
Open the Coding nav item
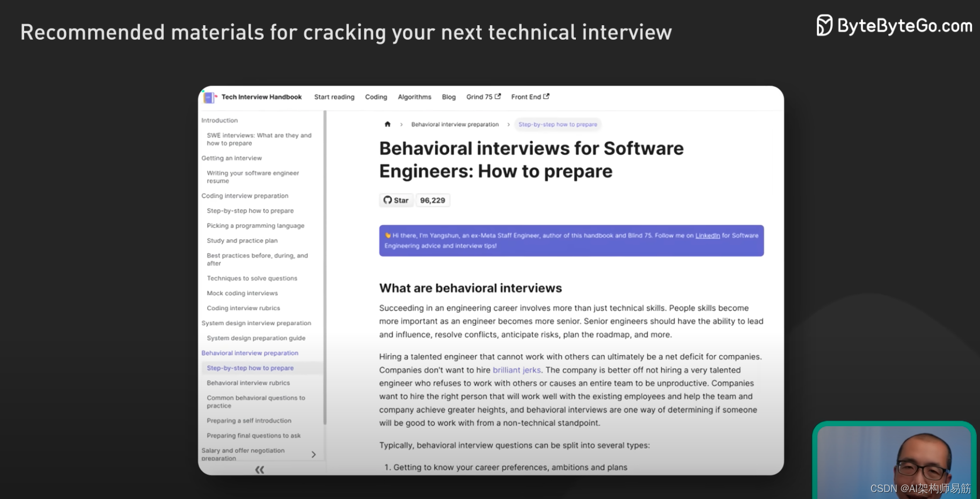[376, 97]
